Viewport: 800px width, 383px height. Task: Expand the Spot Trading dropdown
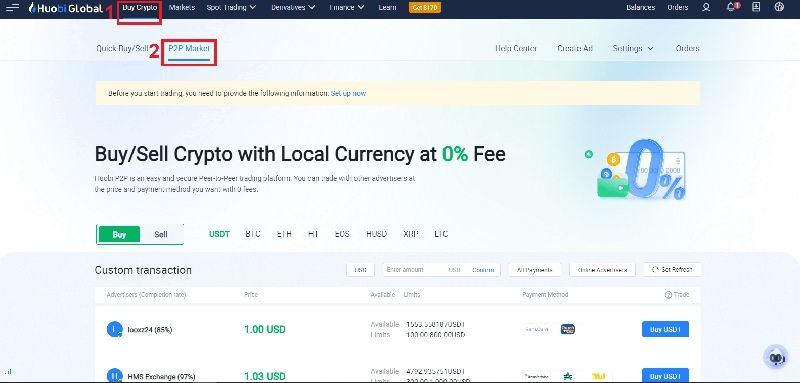tap(231, 7)
